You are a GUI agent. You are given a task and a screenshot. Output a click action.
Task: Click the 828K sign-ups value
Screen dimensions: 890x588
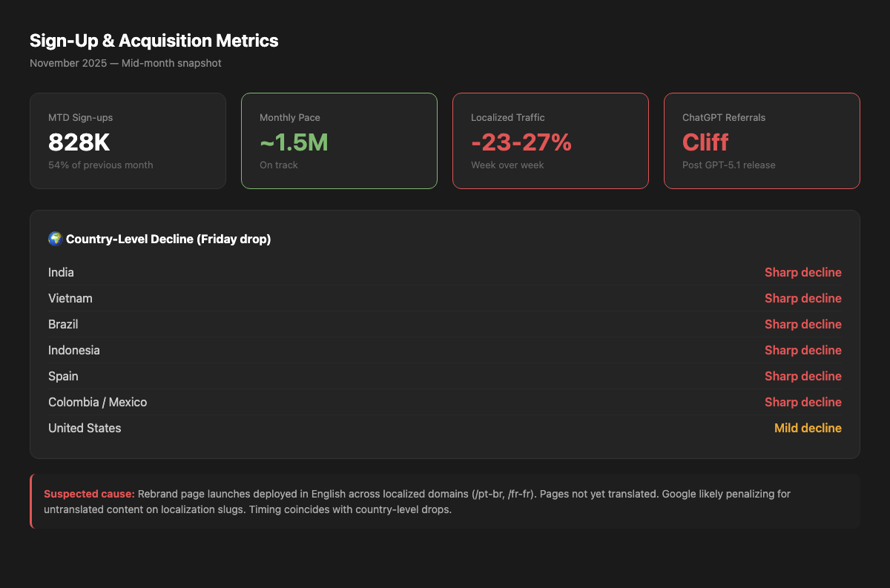tap(79, 142)
